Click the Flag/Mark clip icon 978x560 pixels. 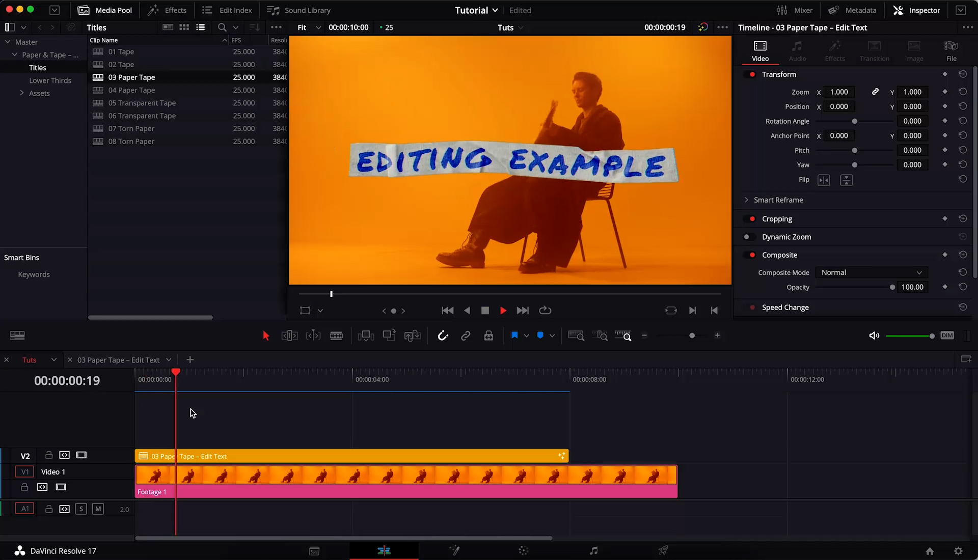click(x=514, y=335)
